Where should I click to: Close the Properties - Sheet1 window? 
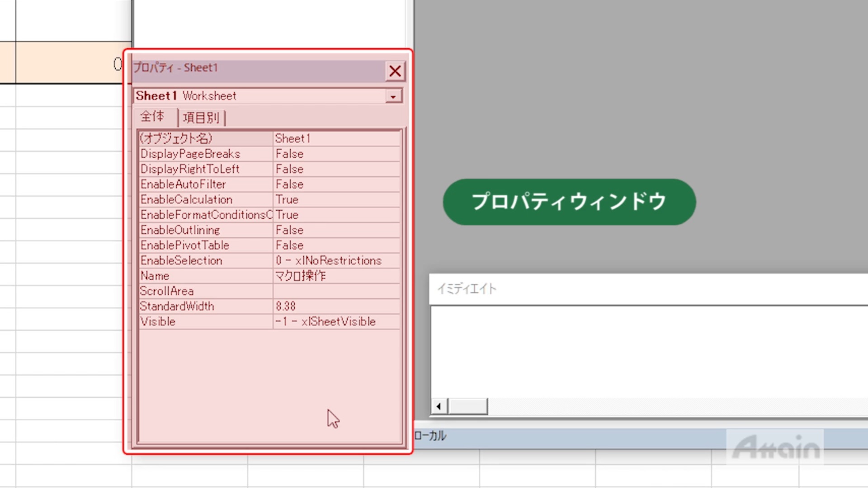[x=395, y=71]
